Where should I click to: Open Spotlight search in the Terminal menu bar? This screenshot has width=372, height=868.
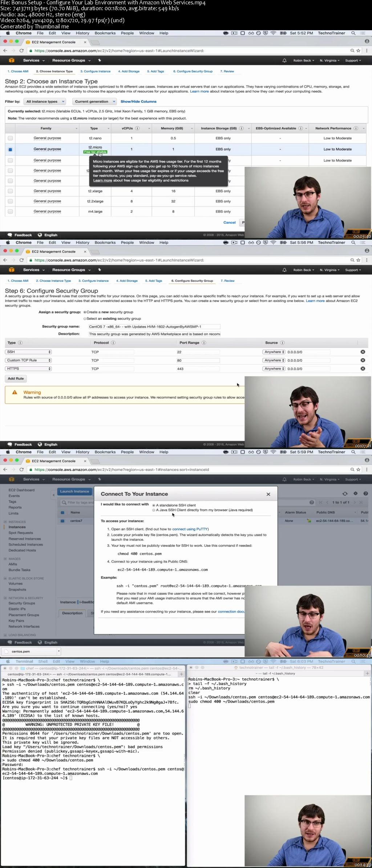click(x=353, y=661)
